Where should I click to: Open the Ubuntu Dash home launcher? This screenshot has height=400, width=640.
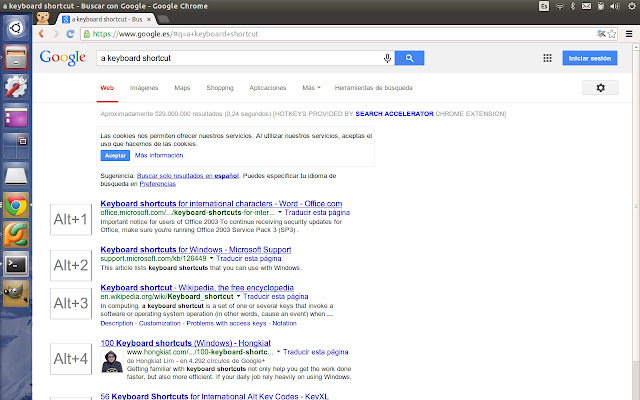pos(16,28)
